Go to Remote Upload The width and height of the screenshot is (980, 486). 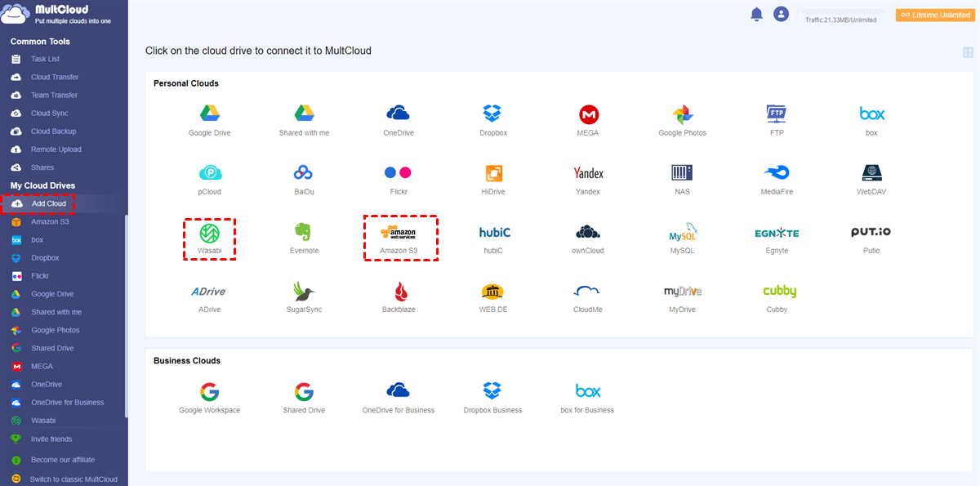point(56,149)
